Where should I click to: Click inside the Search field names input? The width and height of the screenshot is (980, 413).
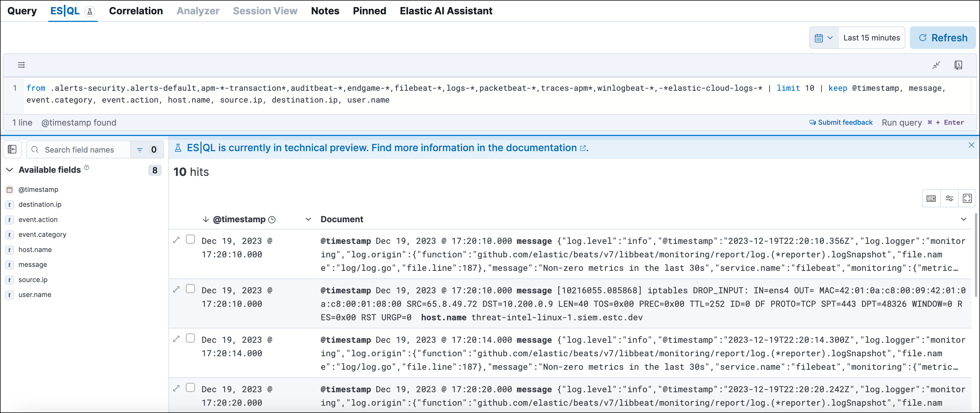(x=80, y=149)
